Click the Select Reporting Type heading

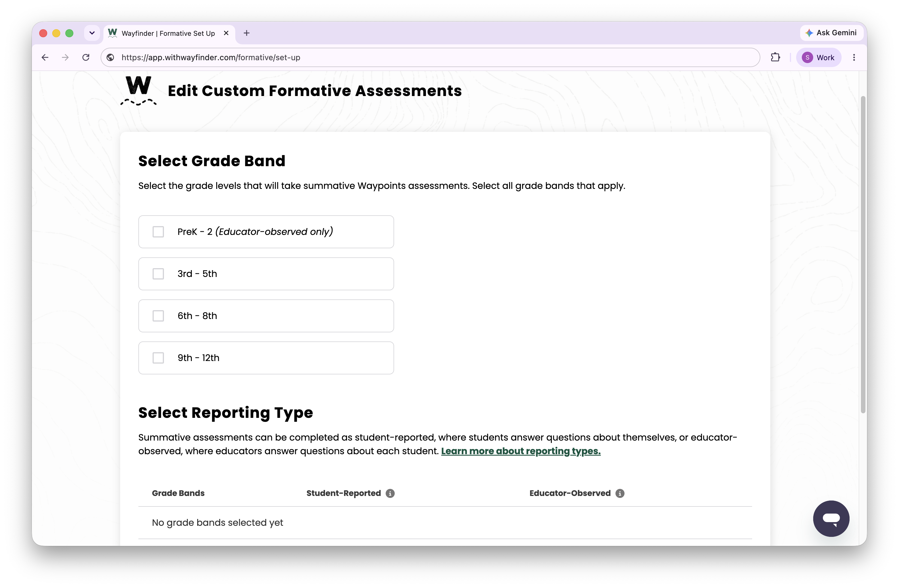coord(226,413)
